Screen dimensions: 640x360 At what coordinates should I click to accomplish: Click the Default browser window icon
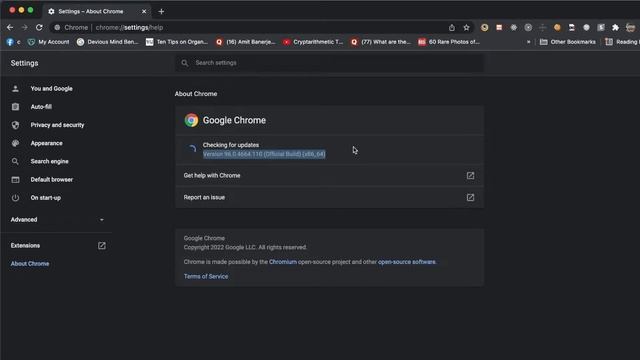tap(16, 180)
